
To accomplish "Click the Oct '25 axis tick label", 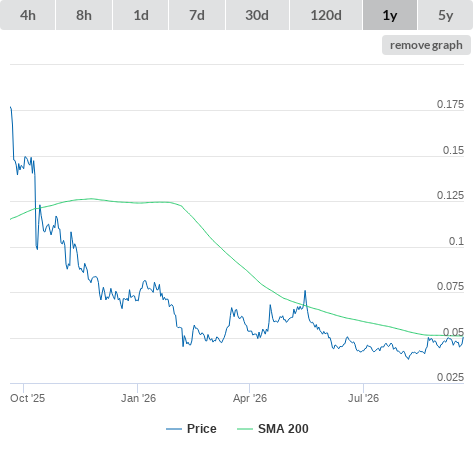I will coord(27,398).
